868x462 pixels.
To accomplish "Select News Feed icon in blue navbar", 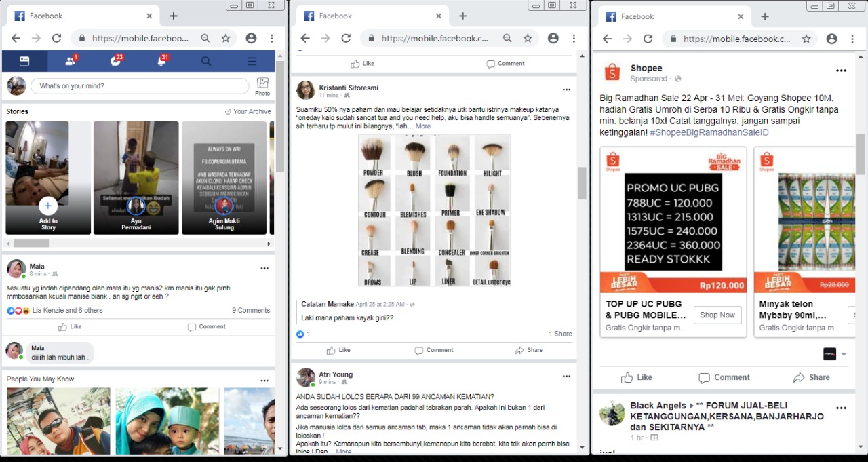I will [24, 61].
